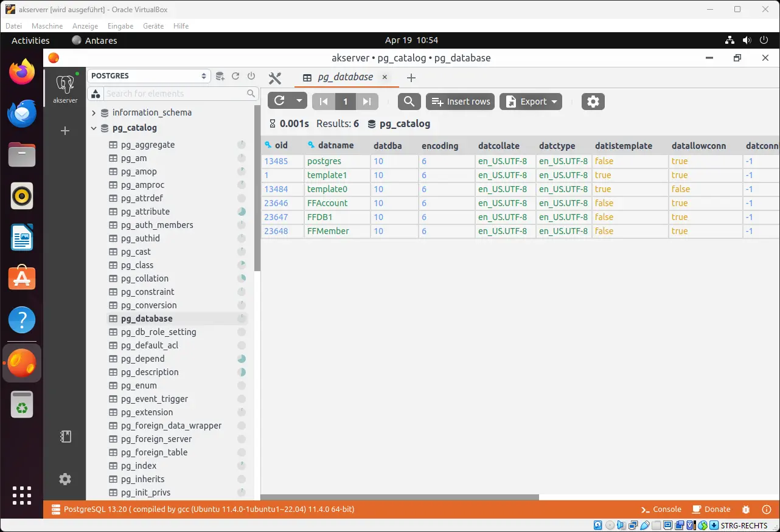Open Ubuntu Activities overview
This screenshot has width=780, height=532.
coord(30,40)
